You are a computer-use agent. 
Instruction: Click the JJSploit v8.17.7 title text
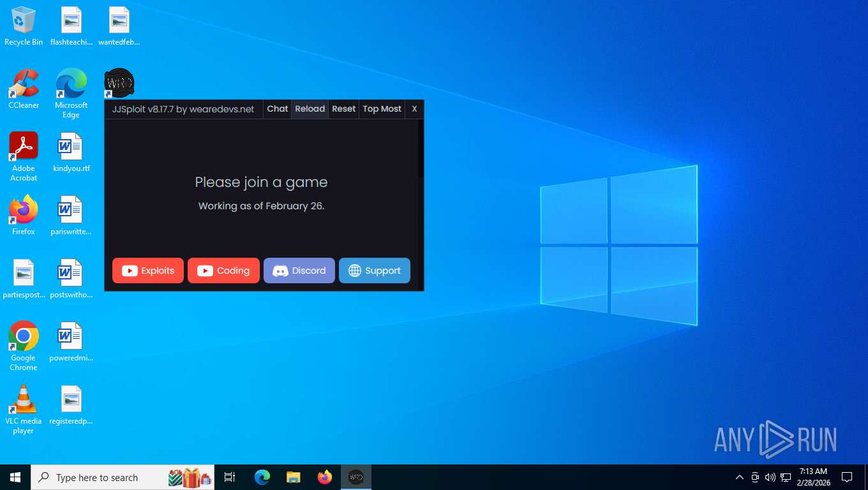coord(183,109)
